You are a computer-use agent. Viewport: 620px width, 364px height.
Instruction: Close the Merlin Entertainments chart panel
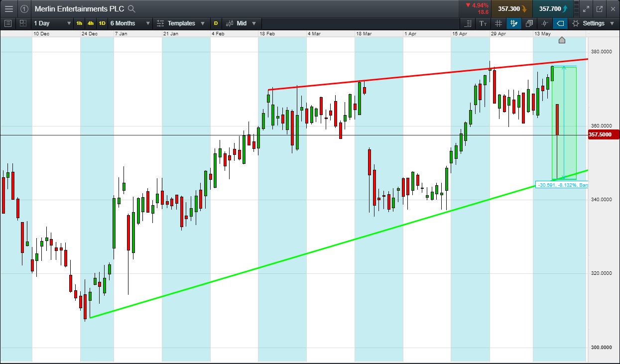613,8
